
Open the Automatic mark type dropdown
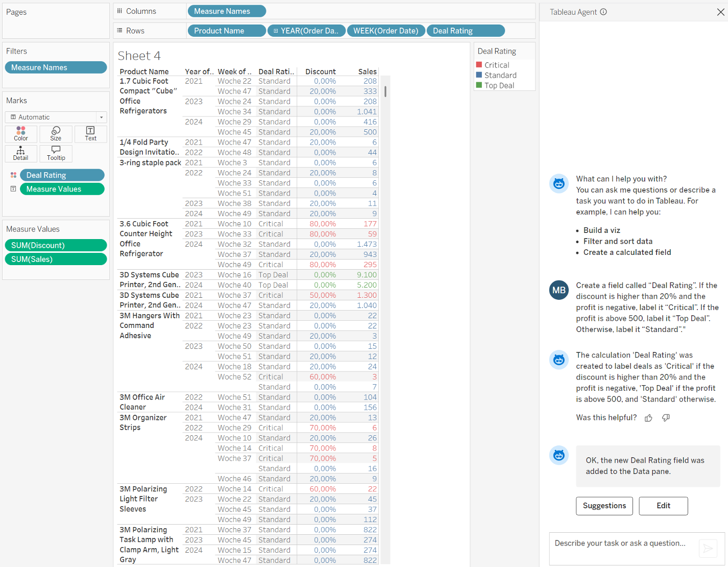coord(56,117)
